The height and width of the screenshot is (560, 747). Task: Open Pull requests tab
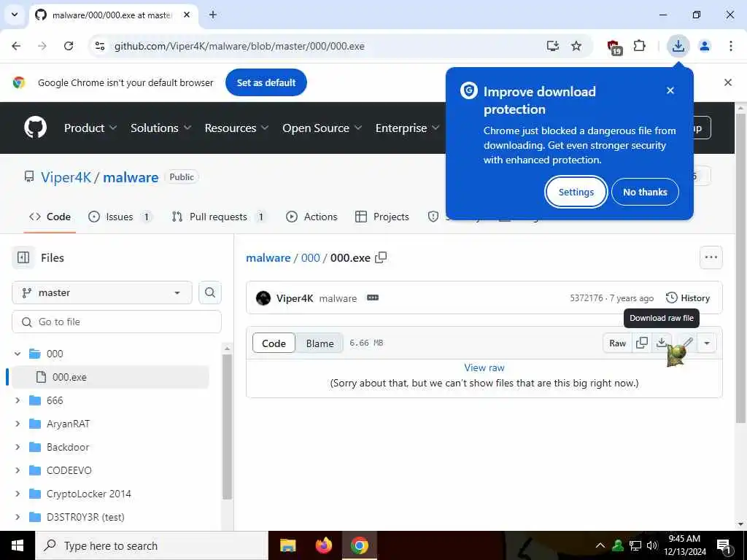(x=219, y=217)
